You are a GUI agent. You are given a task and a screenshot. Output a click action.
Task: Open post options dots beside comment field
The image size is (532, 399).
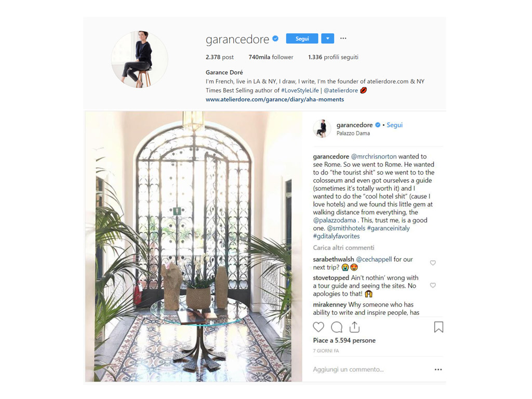(438, 369)
